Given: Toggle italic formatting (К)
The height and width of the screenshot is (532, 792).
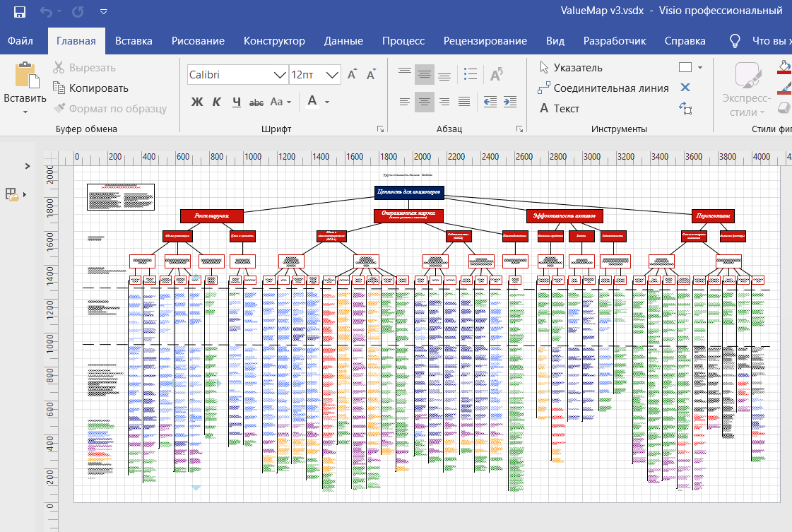Looking at the screenshot, I should point(217,102).
